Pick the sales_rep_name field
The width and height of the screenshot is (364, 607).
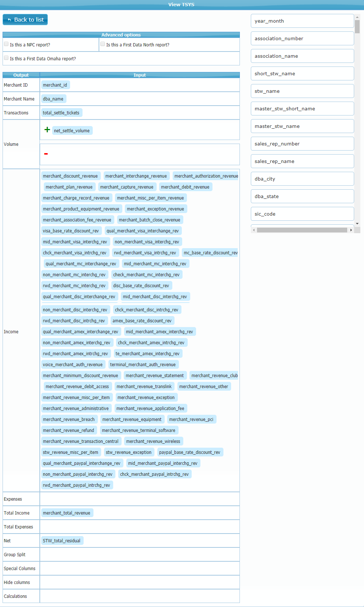pos(302,162)
